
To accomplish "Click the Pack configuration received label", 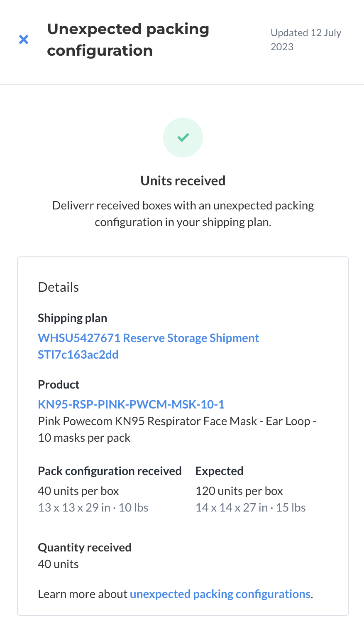I will coord(110,471).
